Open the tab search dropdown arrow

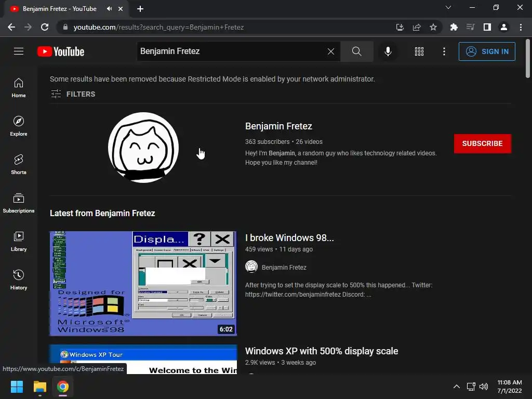coord(448,7)
